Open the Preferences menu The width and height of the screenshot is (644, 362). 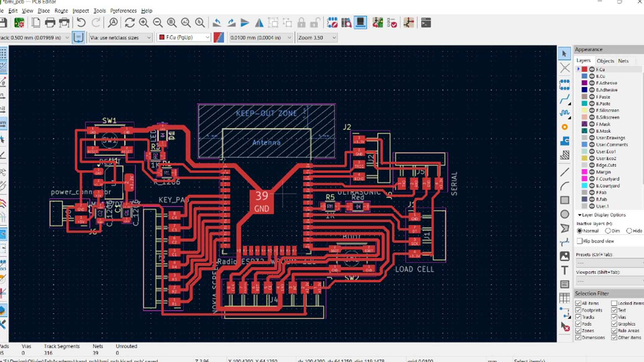click(x=123, y=11)
